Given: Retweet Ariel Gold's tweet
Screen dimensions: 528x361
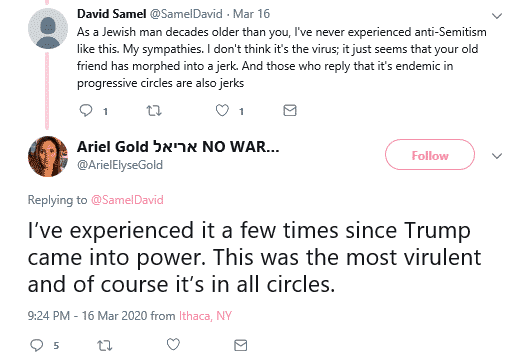Looking at the screenshot, I should [x=105, y=345].
